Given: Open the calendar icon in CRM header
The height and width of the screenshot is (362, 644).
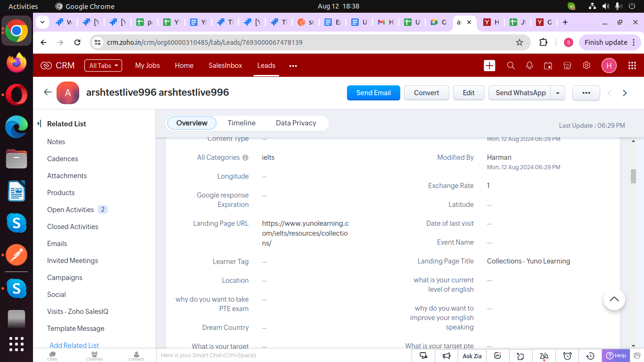Looking at the screenshot, I should [x=548, y=66].
